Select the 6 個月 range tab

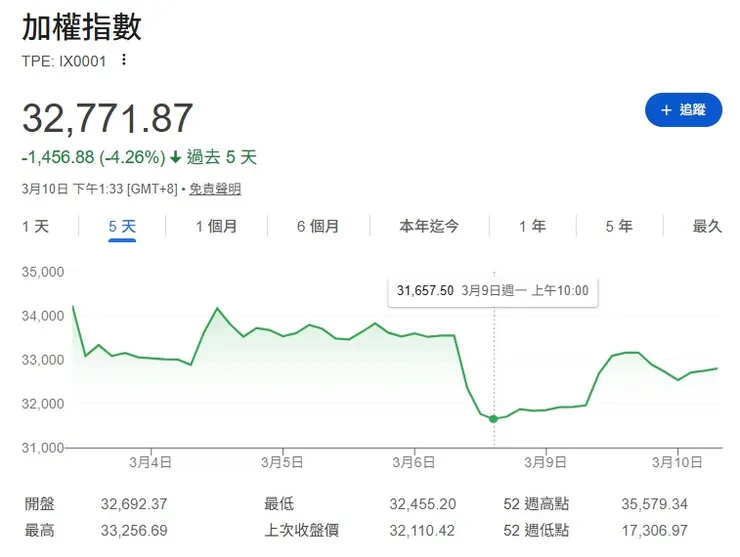[318, 226]
